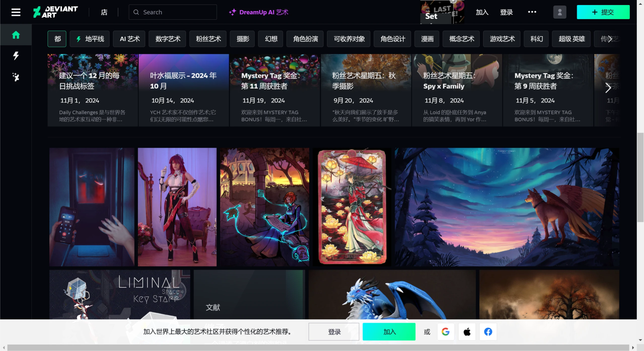
Task: Sign in with Apple icon
Action: (467, 332)
